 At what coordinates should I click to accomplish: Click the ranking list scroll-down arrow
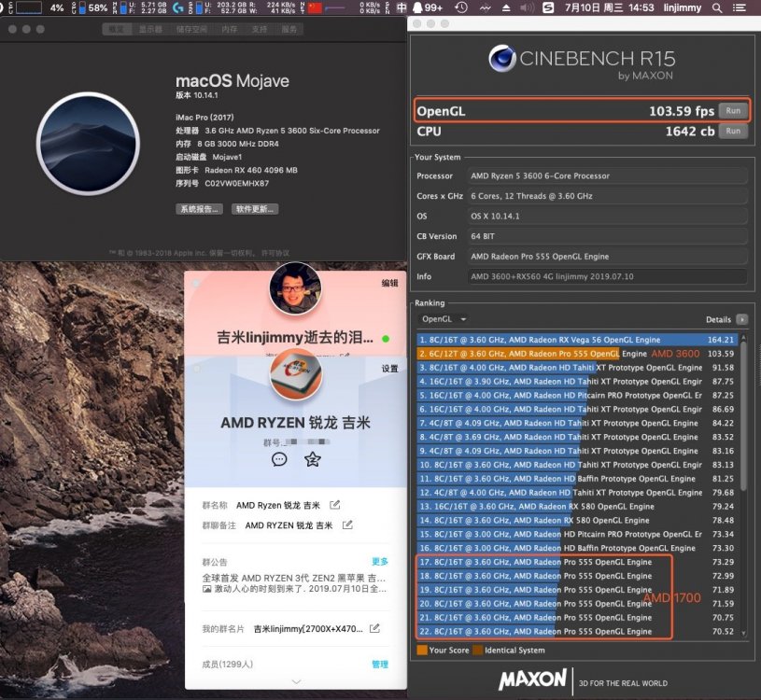coord(743,633)
